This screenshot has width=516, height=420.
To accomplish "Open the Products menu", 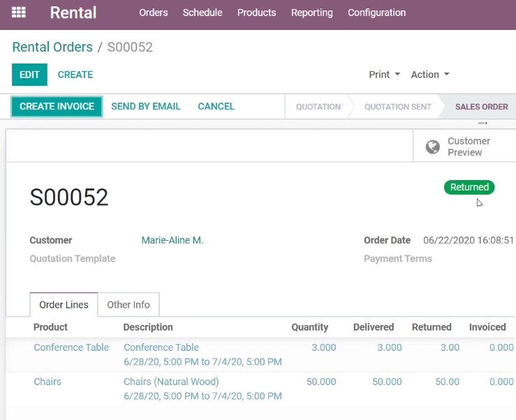I will [x=257, y=13].
